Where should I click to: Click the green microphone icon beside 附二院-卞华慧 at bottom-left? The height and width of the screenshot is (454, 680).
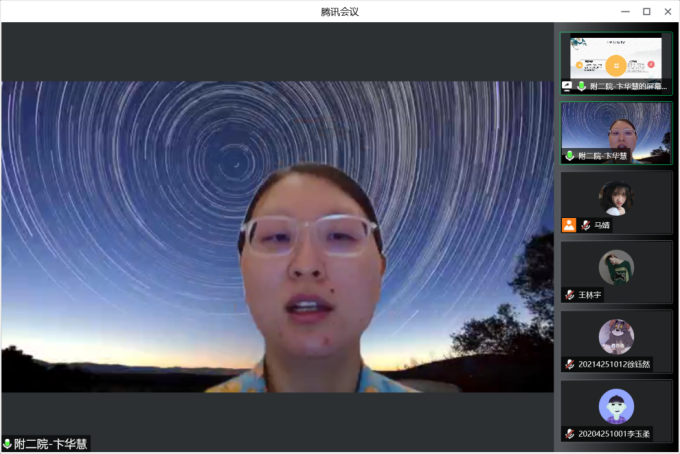click(x=8, y=444)
